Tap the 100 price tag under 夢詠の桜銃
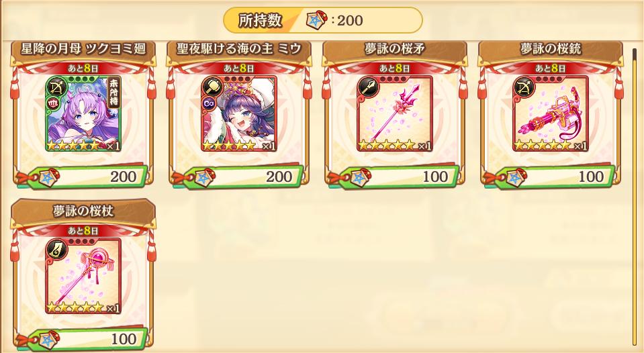 click(x=549, y=177)
